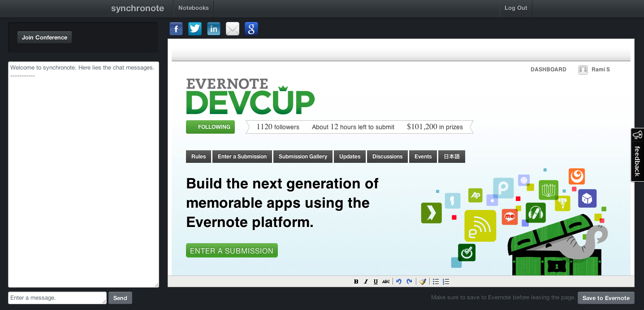Focus the Enter a message field

(x=57, y=298)
